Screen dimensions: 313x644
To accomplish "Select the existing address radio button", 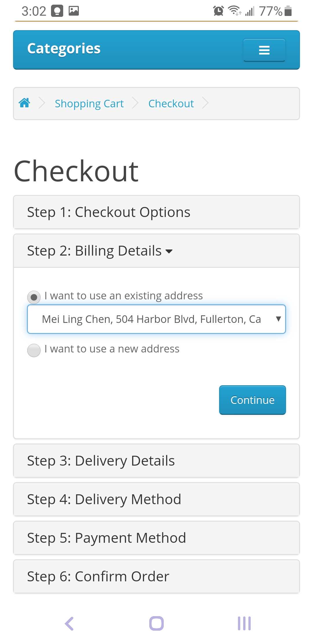I will pyautogui.click(x=34, y=297).
